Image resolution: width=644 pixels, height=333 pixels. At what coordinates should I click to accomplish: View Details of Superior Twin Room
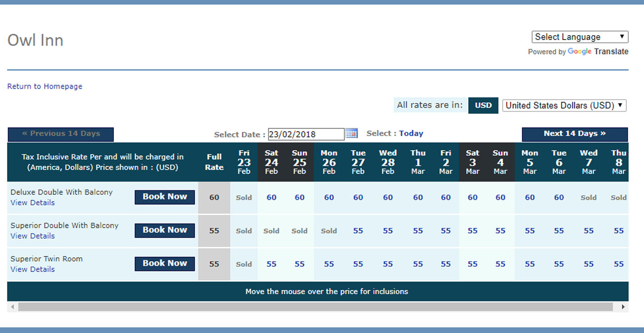(32, 270)
